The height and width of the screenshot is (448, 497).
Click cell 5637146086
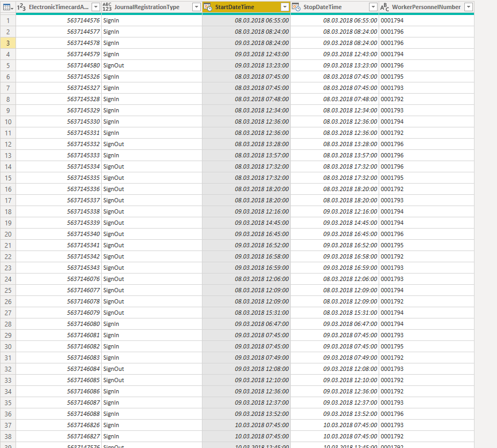coord(58,392)
